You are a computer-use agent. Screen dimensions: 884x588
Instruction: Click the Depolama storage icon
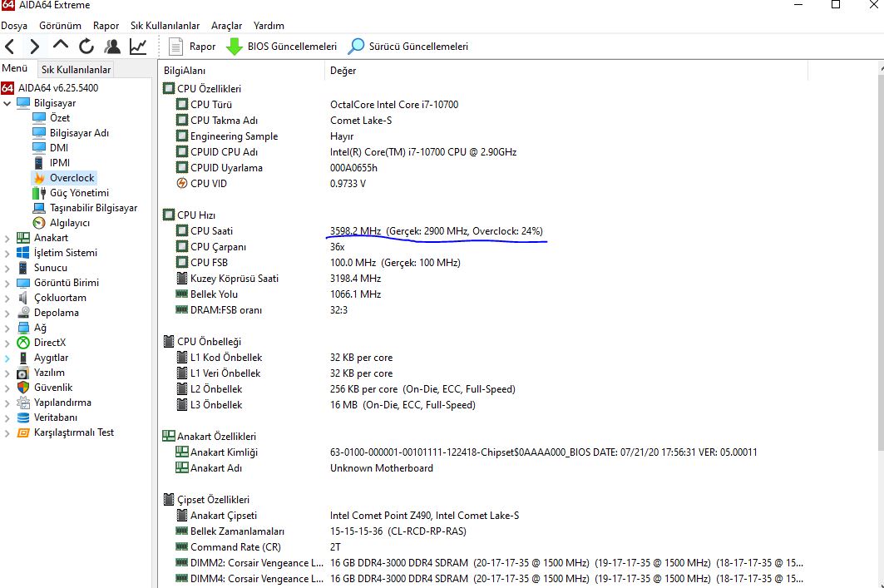pyautogui.click(x=23, y=313)
